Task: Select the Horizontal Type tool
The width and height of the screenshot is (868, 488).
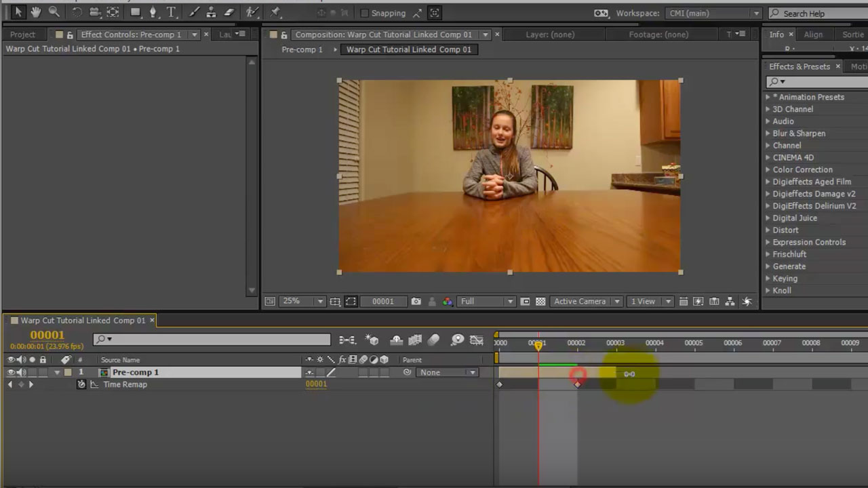Action: click(x=172, y=12)
